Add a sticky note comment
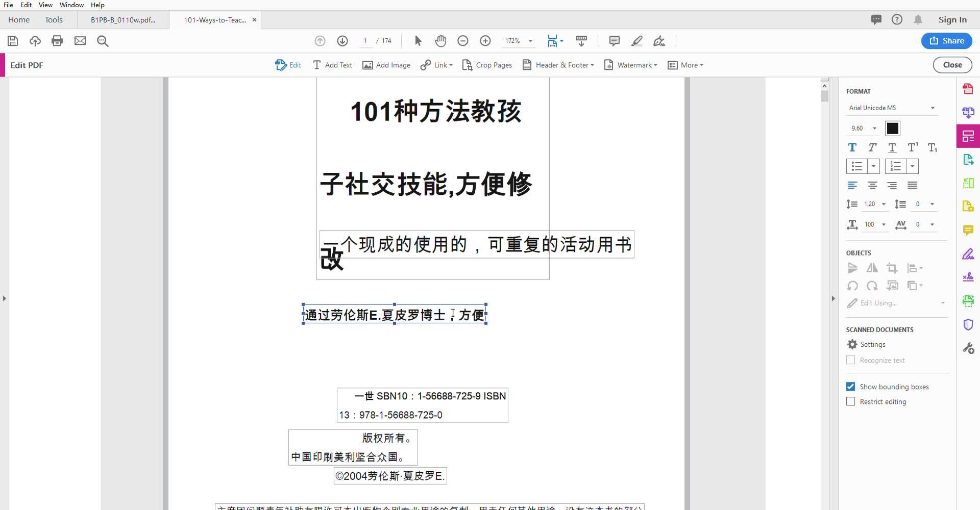980x510 pixels. (615, 41)
